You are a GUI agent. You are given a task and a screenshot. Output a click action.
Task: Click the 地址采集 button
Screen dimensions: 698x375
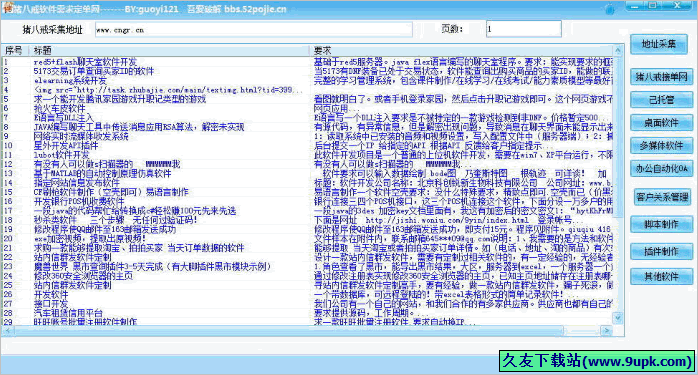(659, 44)
